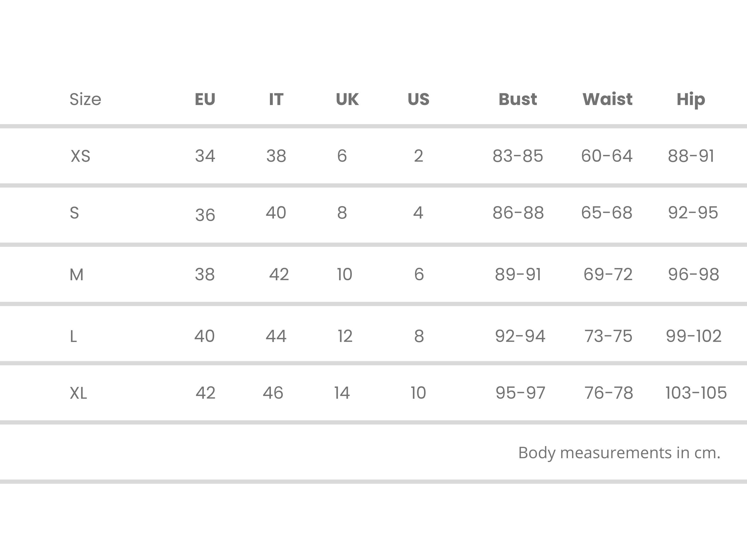Click the XL size row label
The image size is (747, 560).
[x=78, y=393]
